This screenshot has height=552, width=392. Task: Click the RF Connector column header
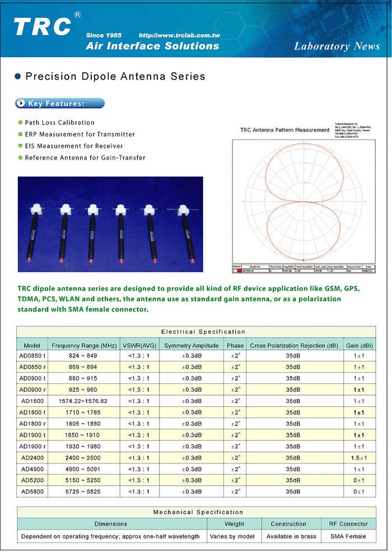pyautogui.click(x=348, y=524)
